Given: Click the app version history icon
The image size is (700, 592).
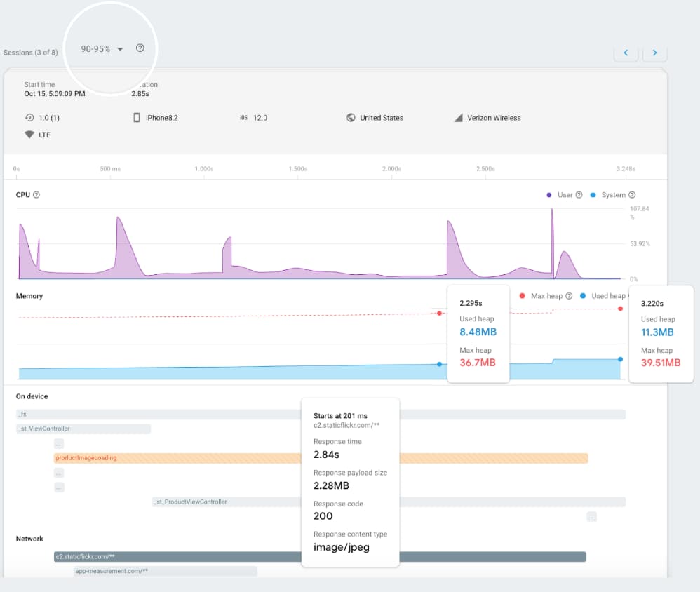Looking at the screenshot, I should click(x=29, y=117).
